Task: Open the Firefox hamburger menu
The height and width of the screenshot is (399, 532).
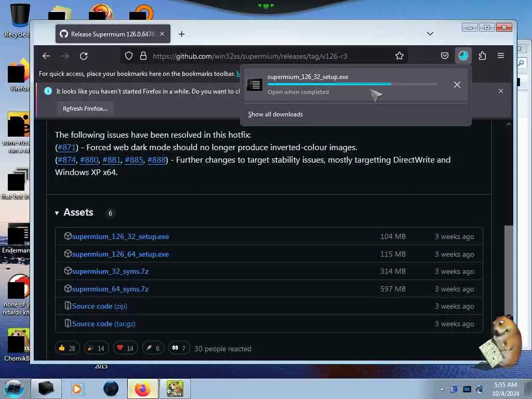Action: coord(501,56)
